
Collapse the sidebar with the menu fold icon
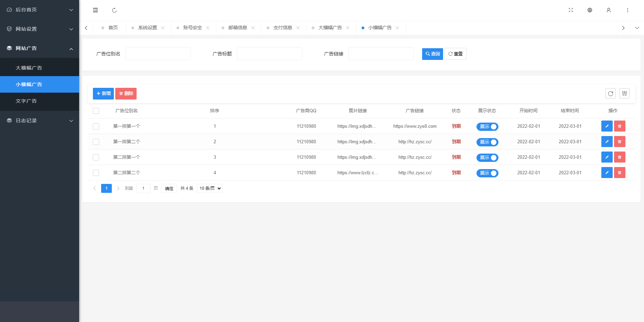[95, 10]
